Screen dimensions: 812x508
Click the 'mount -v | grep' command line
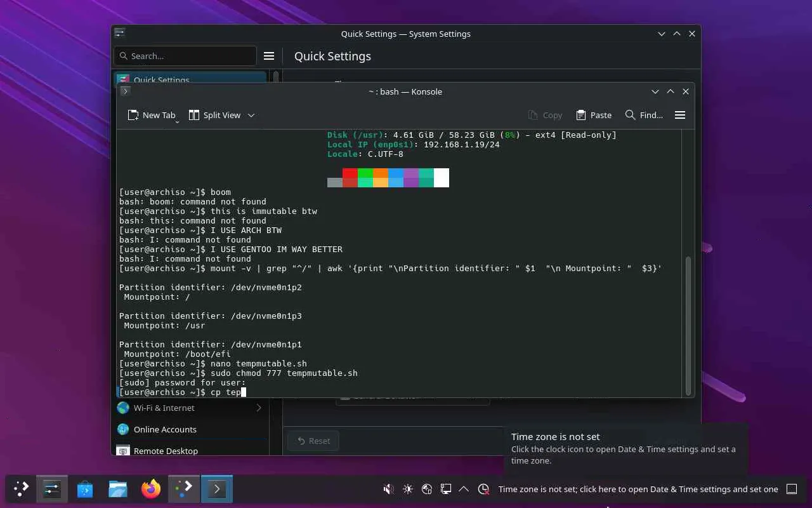pos(391,268)
